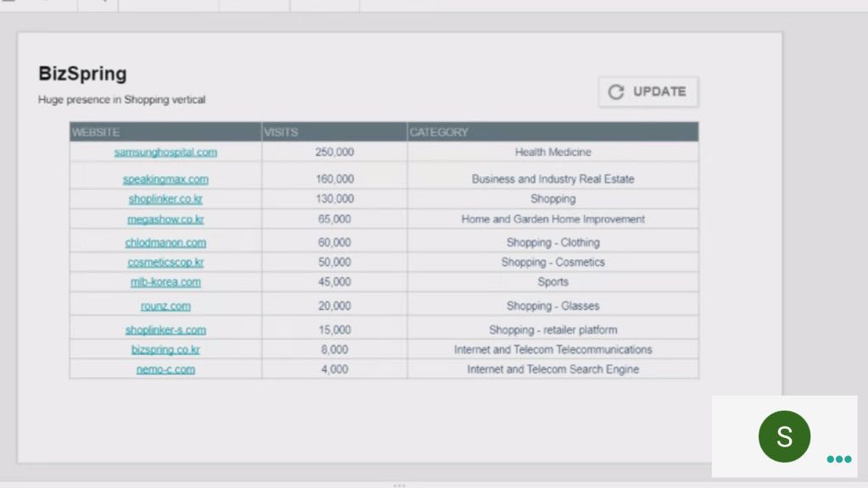Screen dimensions: 868x488
Task: Follow the shoplinker.co.kr website link
Action: click(165, 199)
